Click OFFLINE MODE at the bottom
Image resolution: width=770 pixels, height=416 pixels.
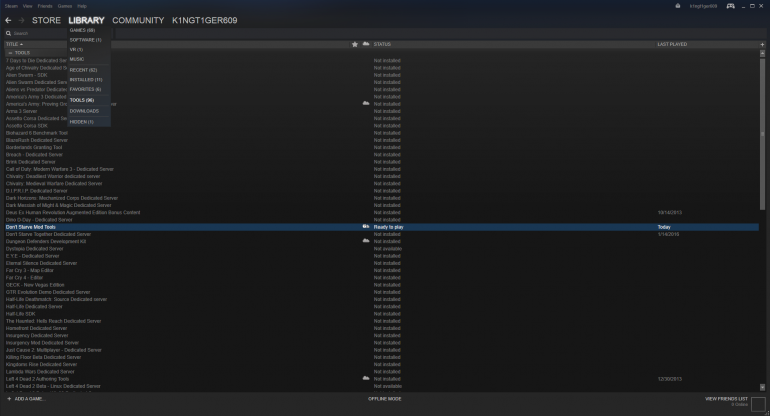point(385,399)
